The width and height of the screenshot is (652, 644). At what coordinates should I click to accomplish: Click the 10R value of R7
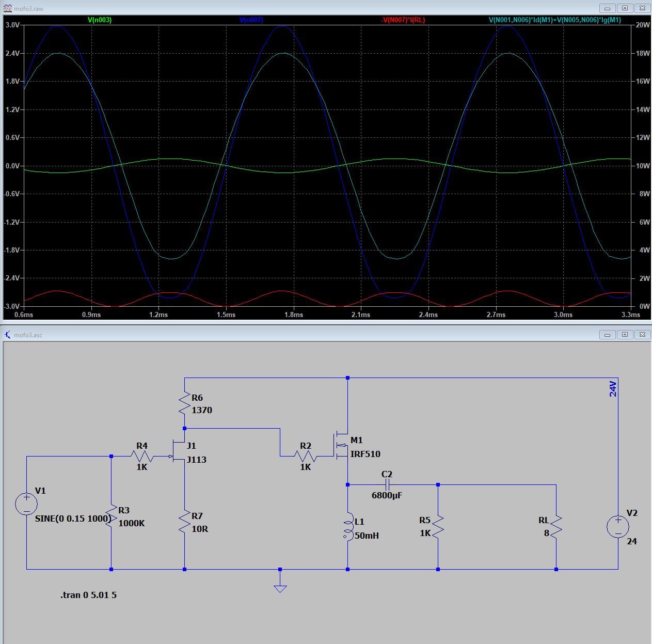(200, 529)
